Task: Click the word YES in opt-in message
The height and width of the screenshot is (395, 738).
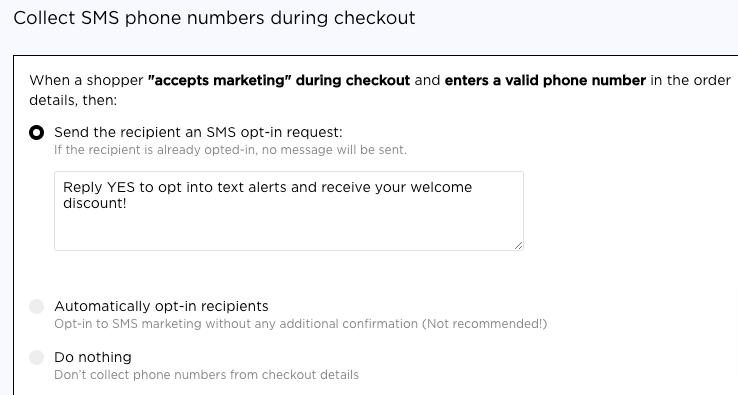Action: (121, 187)
